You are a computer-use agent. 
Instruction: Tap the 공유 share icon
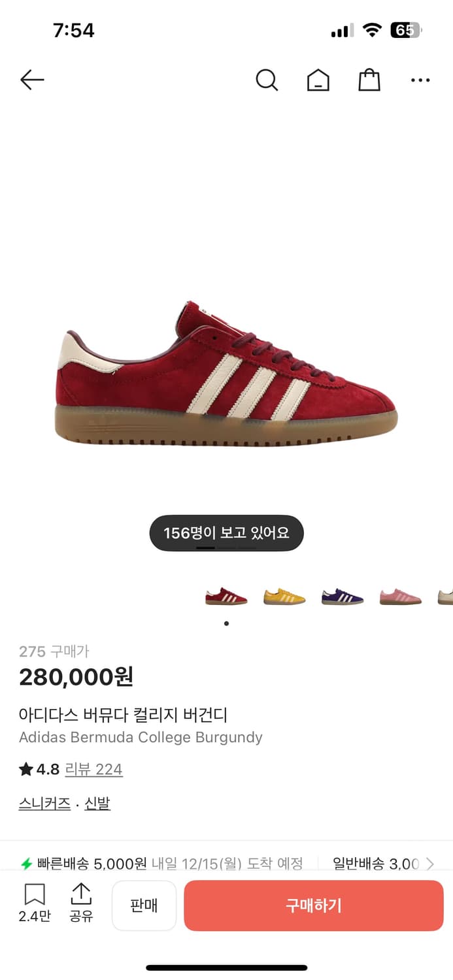(x=81, y=903)
